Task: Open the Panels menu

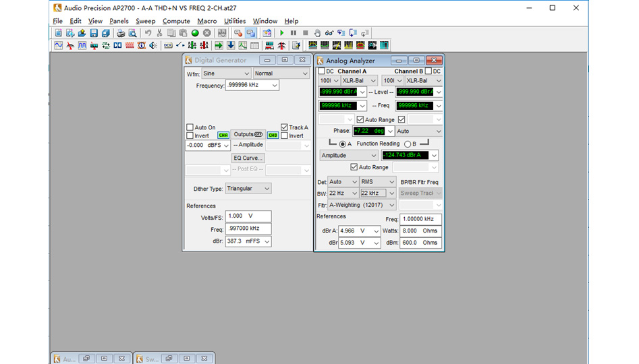Action: 119,21
